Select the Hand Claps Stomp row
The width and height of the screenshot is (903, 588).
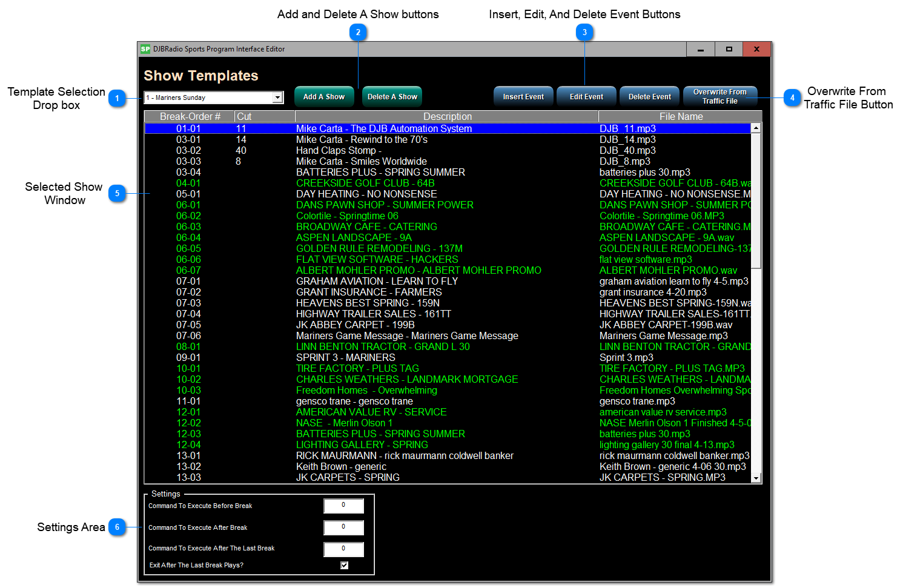click(448, 150)
